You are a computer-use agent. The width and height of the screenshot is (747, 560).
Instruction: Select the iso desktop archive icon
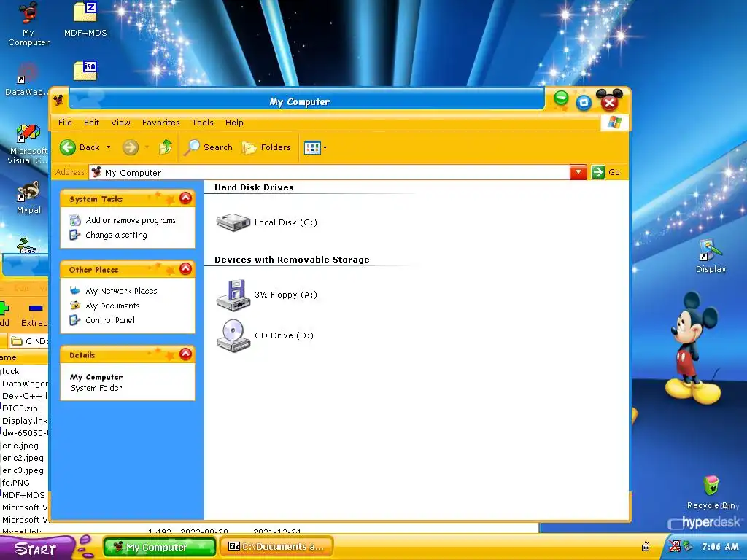[x=85, y=71]
